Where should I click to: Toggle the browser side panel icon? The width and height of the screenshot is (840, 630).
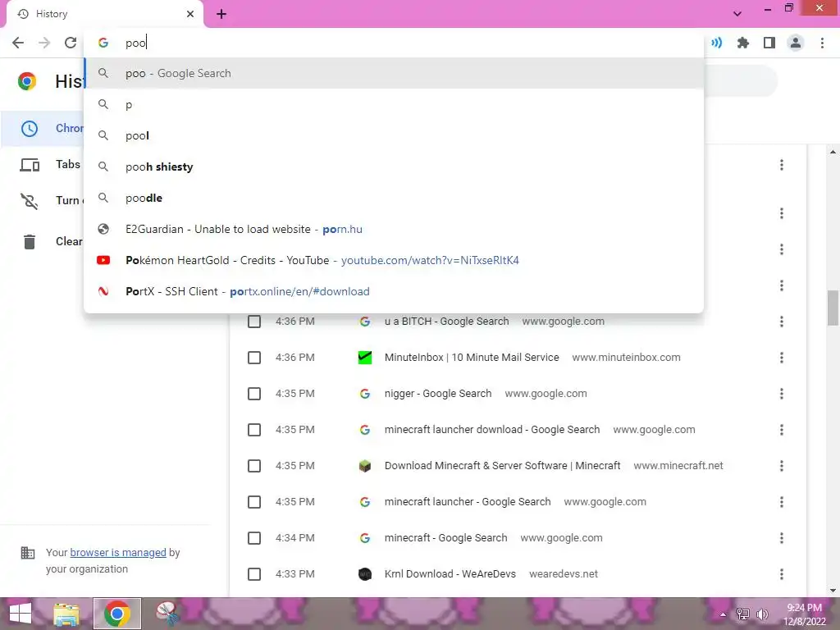pyautogui.click(x=769, y=43)
